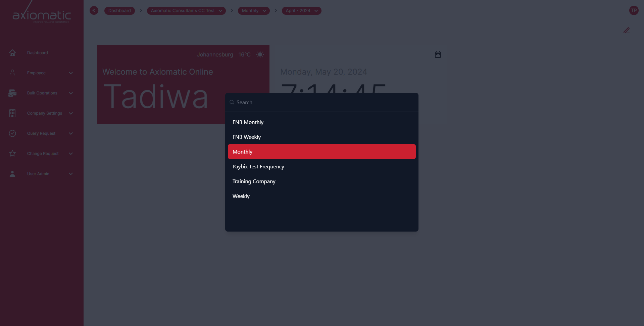Select Paybix Test Frequency option
The height and width of the screenshot is (326, 644).
258,167
